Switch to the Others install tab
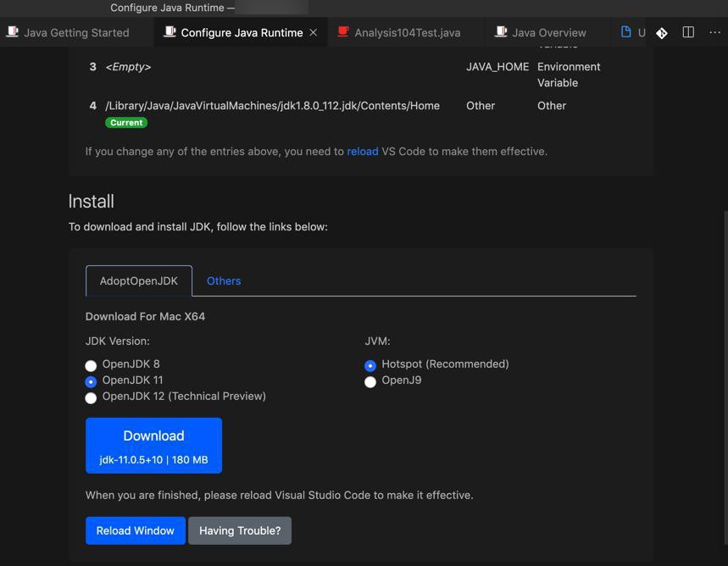 [224, 281]
